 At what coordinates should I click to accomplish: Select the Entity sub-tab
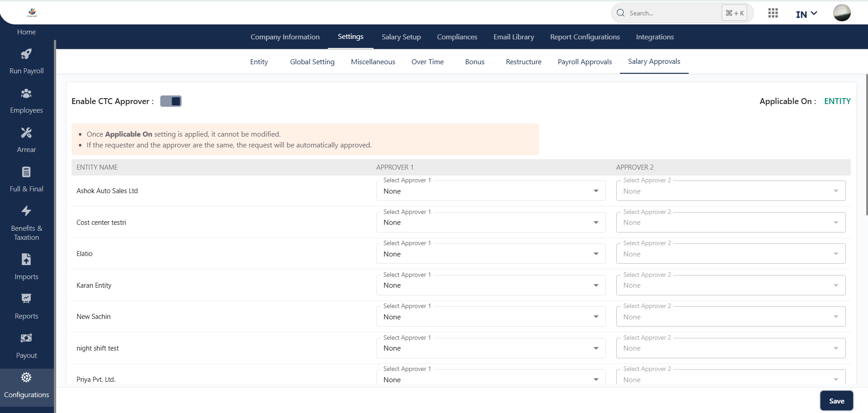click(x=259, y=62)
